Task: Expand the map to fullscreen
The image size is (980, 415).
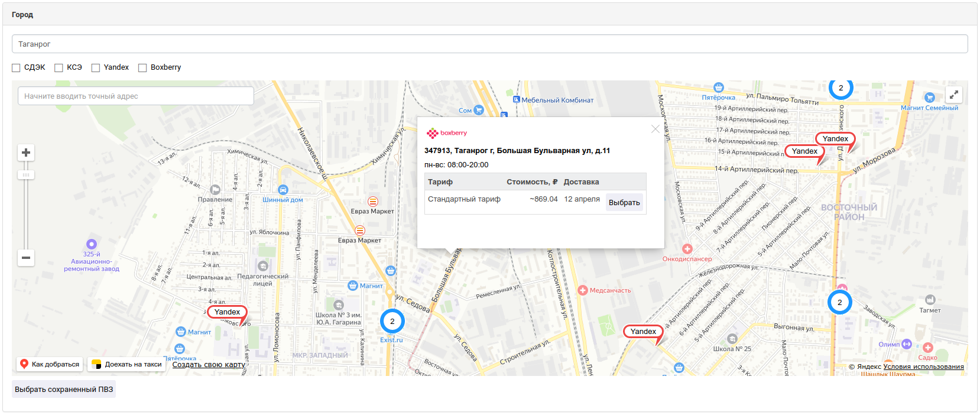Action: tap(954, 95)
